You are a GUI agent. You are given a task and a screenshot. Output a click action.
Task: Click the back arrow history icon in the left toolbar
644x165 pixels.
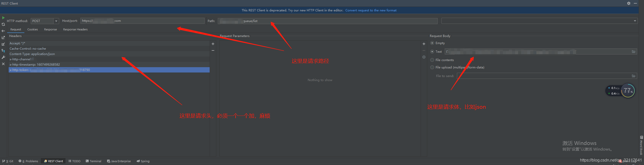tap(3, 31)
